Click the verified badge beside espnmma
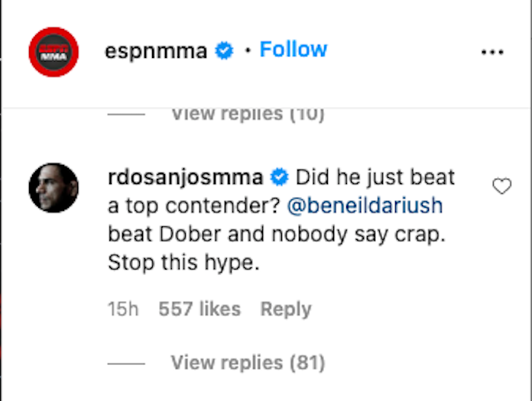 point(224,51)
